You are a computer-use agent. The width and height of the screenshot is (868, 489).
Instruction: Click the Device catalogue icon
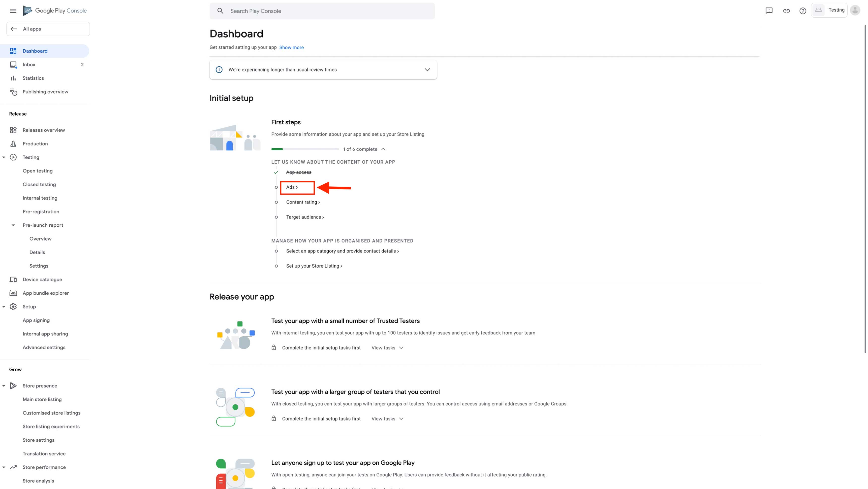pyautogui.click(x=13, y=279)
